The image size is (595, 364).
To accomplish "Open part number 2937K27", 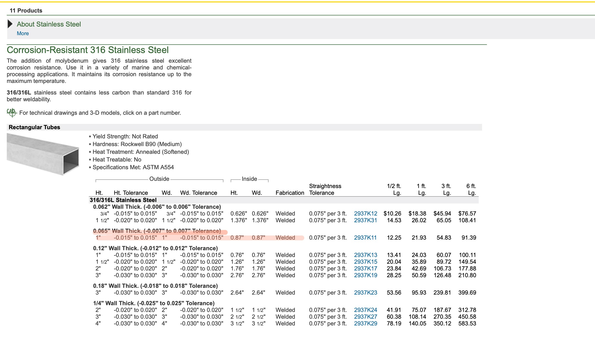I will [365, 317].
